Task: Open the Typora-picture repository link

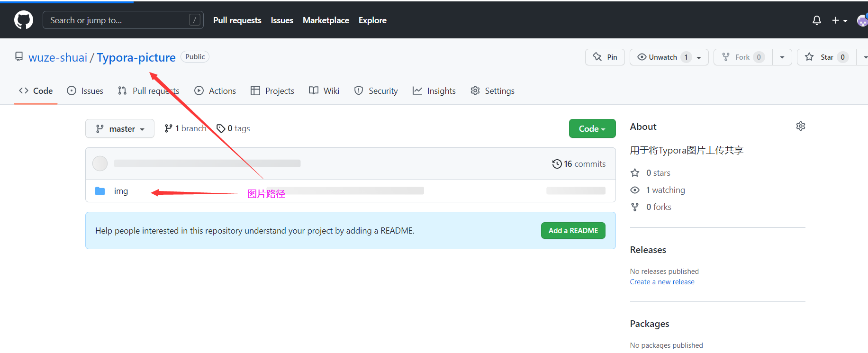Action: [x=136, y=57]
